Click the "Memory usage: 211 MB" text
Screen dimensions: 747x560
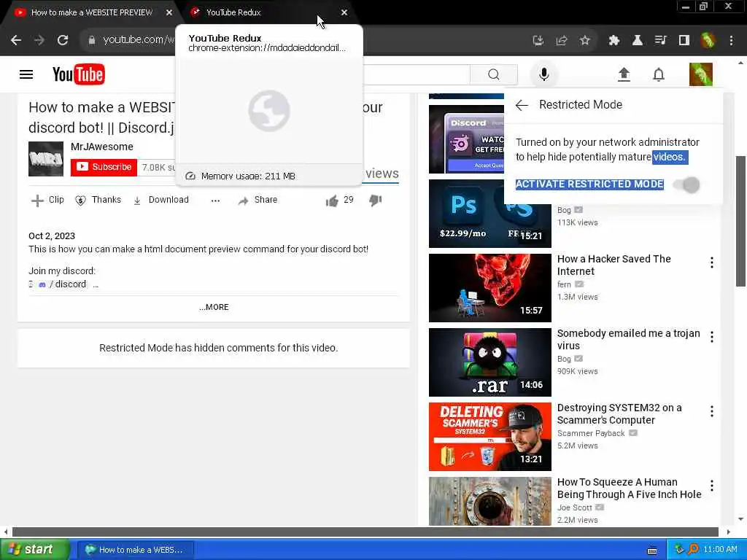(x=248, y=176)
